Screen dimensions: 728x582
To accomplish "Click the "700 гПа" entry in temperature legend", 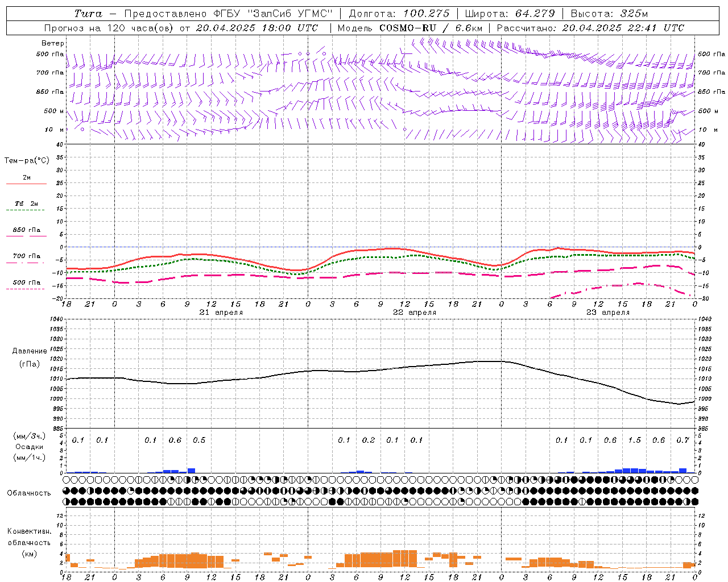I will (27, 256).
